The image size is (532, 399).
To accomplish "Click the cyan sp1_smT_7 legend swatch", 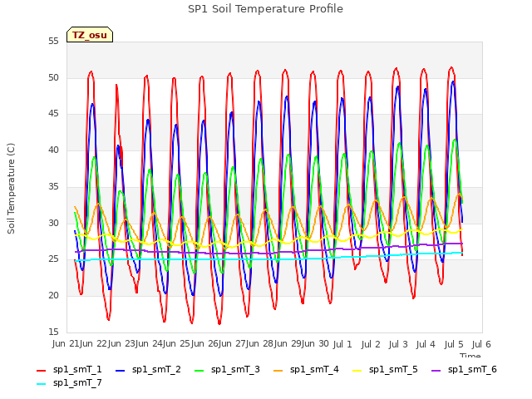I will click(41, 384).
